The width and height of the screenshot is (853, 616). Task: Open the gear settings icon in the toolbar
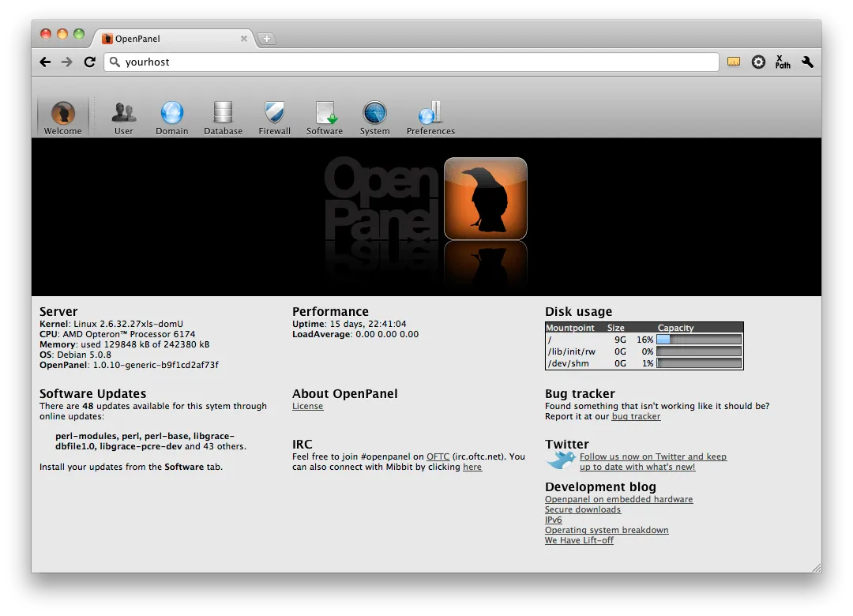point(758,62)
